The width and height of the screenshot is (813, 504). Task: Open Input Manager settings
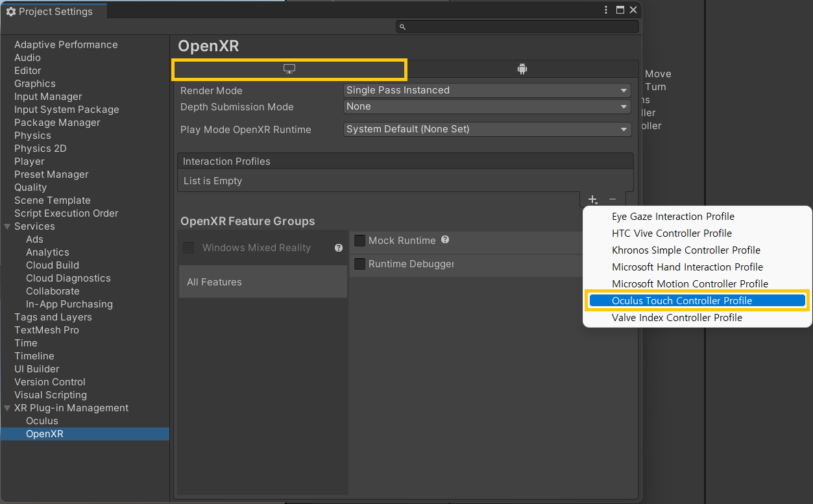pyautogui.click(x=48, y=97)
